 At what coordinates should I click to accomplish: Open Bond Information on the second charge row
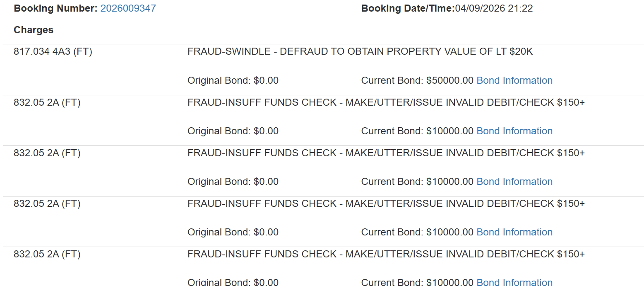[514, 131]
